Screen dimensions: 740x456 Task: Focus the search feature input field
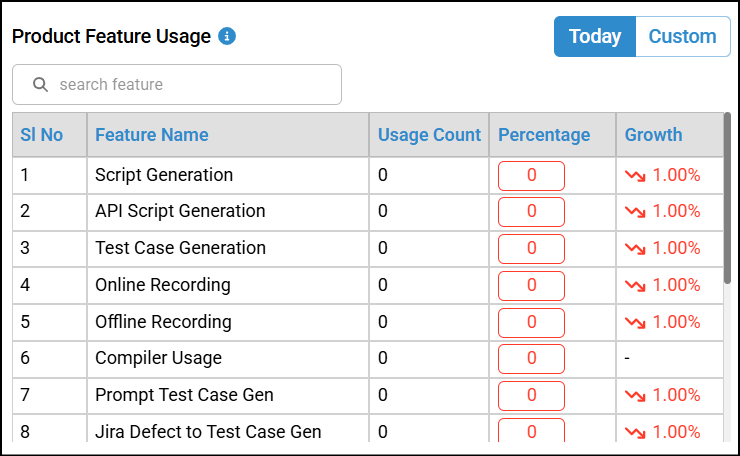coord(190,85)
